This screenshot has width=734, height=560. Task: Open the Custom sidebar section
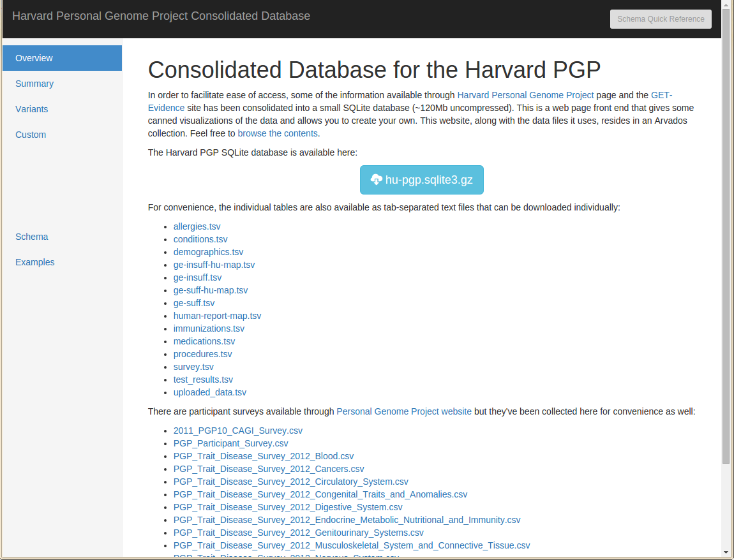(31, 135)
